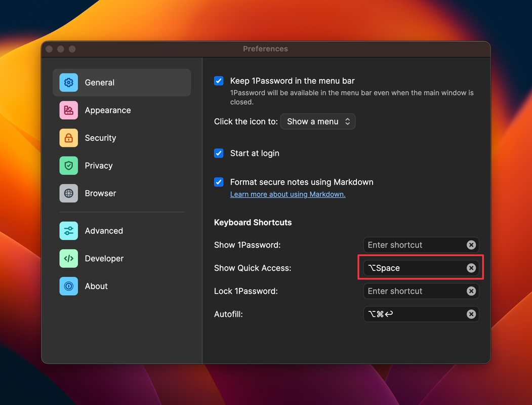Focus the Lock 1Password shortcut field
Screen dimensions: 532x405
(x=421, y=291)
